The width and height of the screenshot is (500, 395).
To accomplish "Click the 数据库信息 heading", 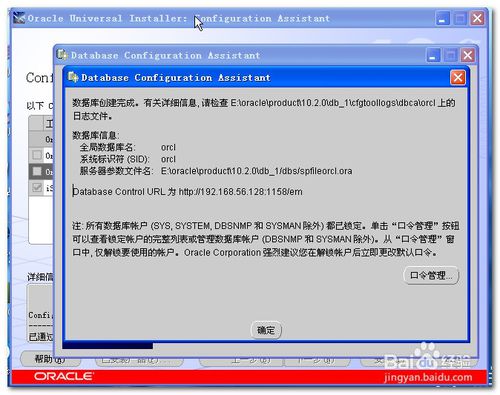I will click(x=96, y=135).
